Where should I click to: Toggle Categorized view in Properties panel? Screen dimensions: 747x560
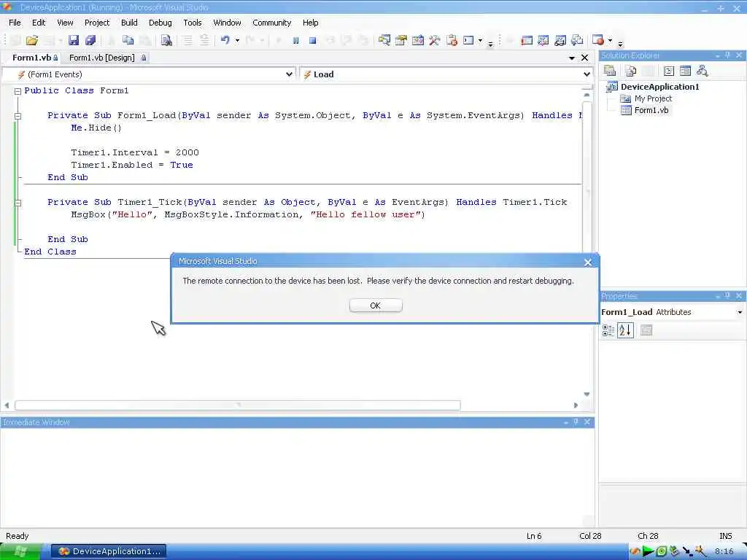point(608,330)
